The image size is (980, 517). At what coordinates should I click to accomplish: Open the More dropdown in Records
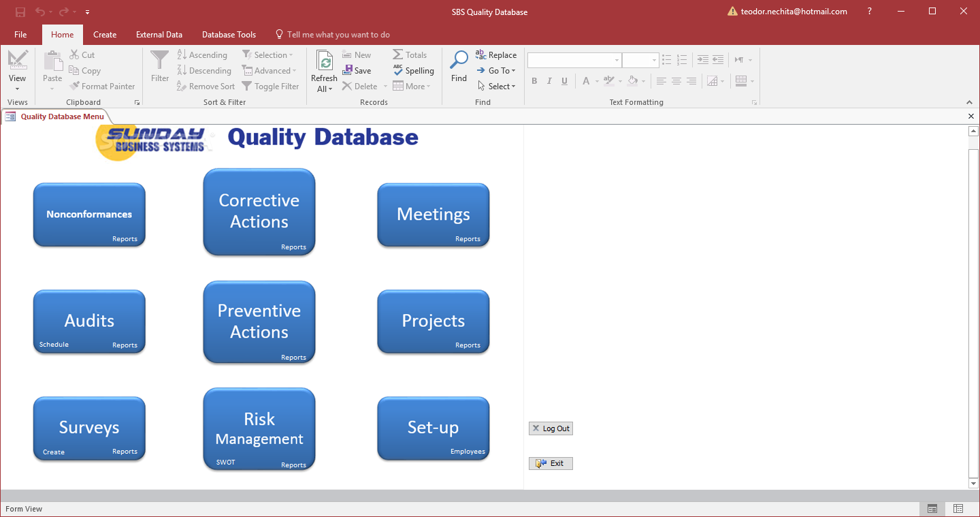tap(412, 87)
